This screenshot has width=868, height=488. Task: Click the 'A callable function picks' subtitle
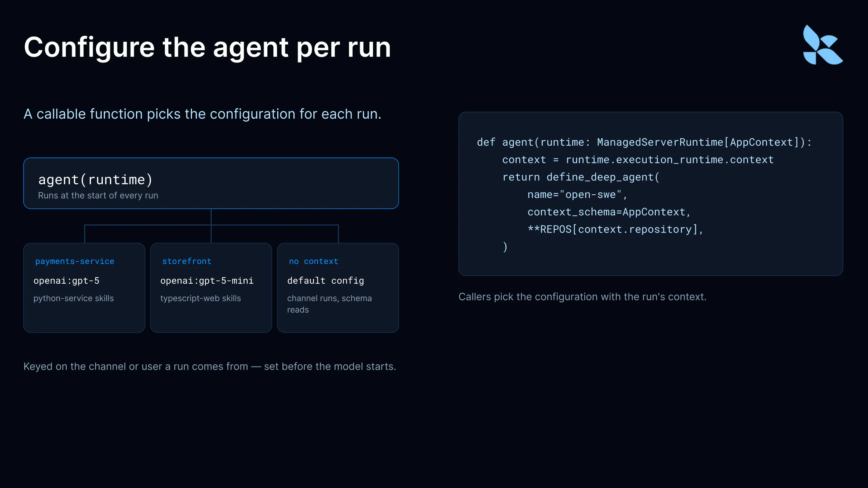pyautogui.click(x=202, y=114)
